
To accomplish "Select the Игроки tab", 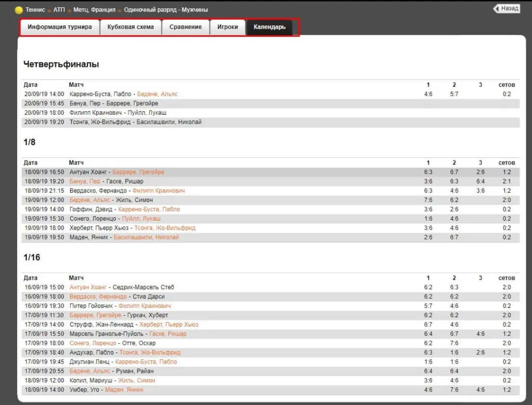I will [228, 27].
